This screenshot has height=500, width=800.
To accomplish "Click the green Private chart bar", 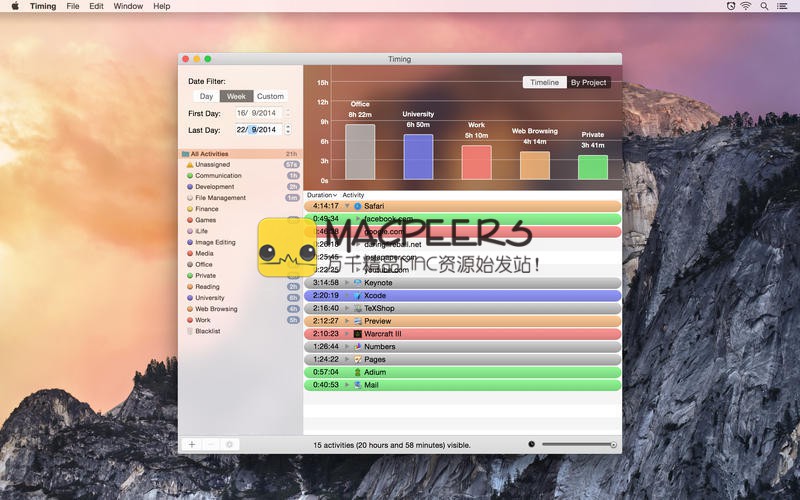I will click(593, 167).
